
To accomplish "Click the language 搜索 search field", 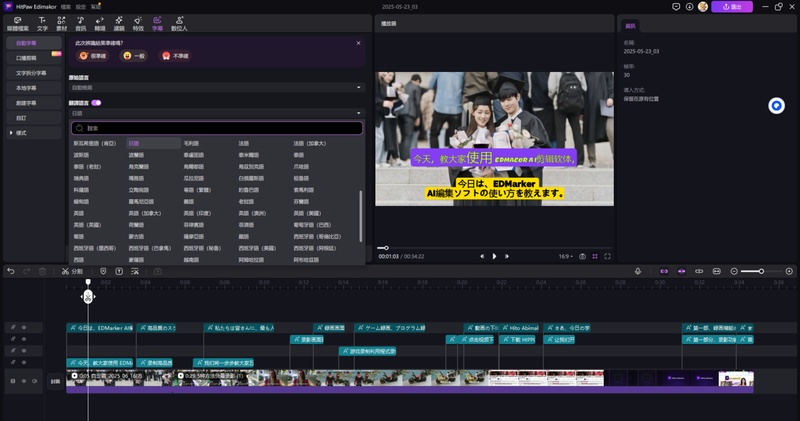I will tap(216, 128).
